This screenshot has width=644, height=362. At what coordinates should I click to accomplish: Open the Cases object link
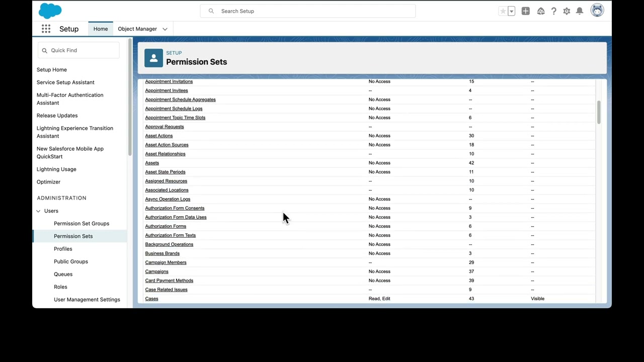(152, 299)
